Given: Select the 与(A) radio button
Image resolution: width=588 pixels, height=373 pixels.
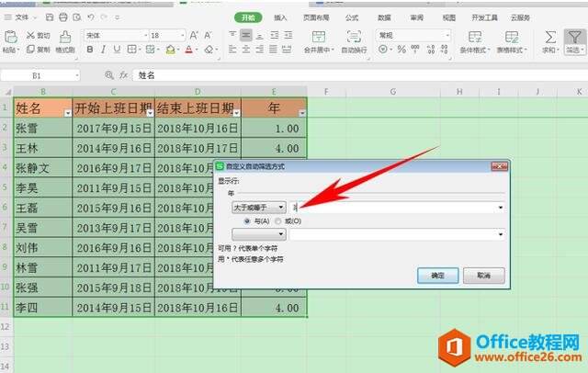Looking at the screenshot, I should pos(248,221).
